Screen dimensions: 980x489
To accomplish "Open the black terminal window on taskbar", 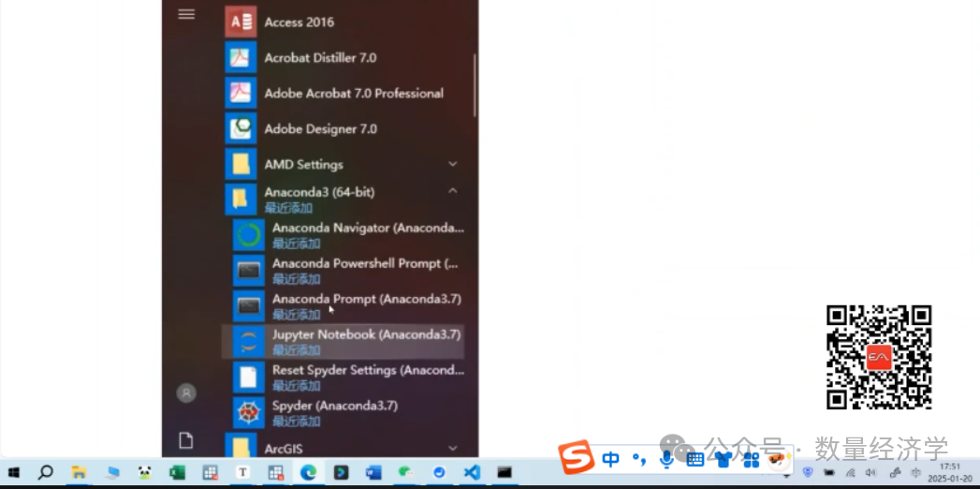I will click(x=505, y=472).
